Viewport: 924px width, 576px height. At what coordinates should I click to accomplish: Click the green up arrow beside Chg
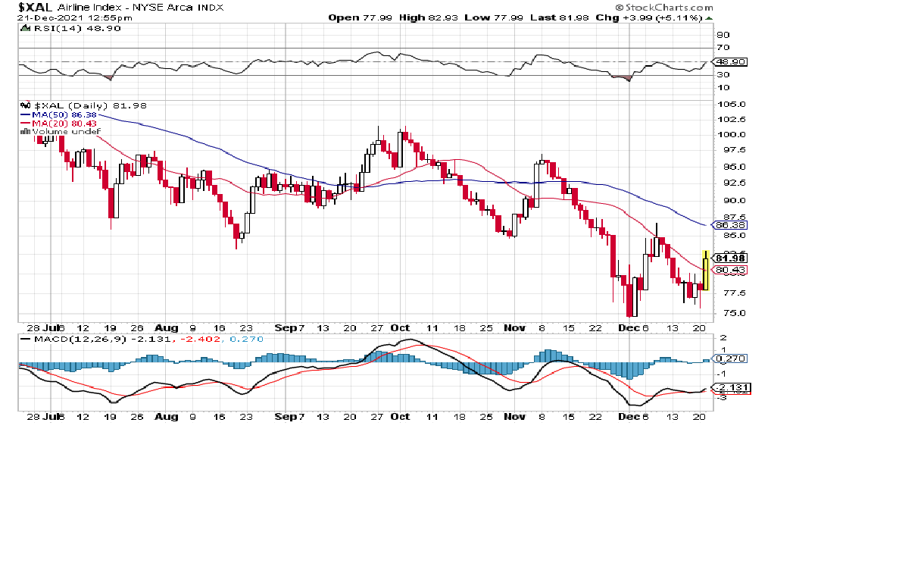pyautogui.click(x=708, y=17)
